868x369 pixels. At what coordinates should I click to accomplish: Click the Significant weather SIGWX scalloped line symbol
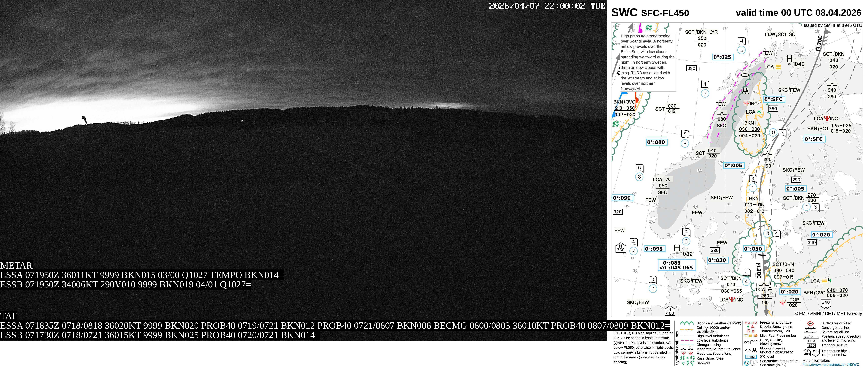click(687, 324)
